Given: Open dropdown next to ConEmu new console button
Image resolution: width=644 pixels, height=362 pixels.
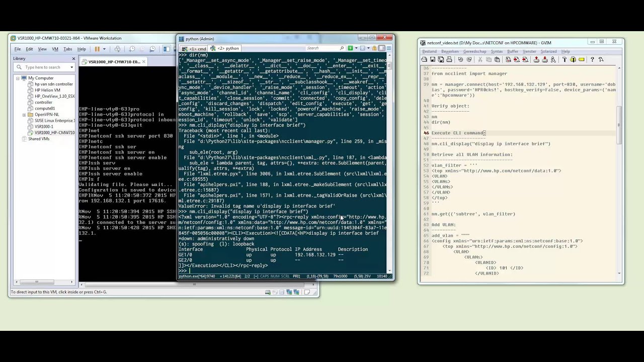Looking at the screenshot, I should 356,48.
